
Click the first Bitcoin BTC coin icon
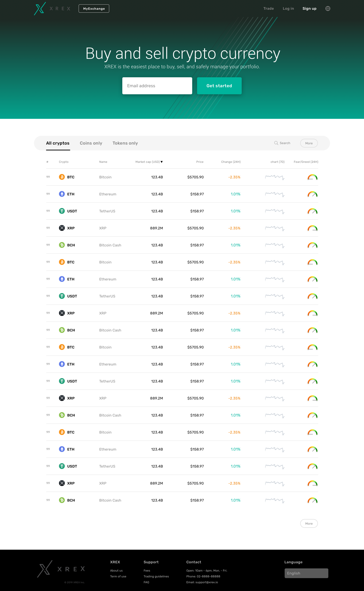coord(62,177)
